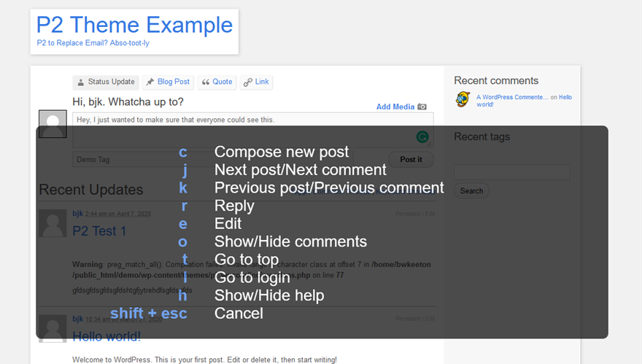Viewport: 642px width, 364px height.
Task: Switch to the Link tab
Action: coord(256,82)
